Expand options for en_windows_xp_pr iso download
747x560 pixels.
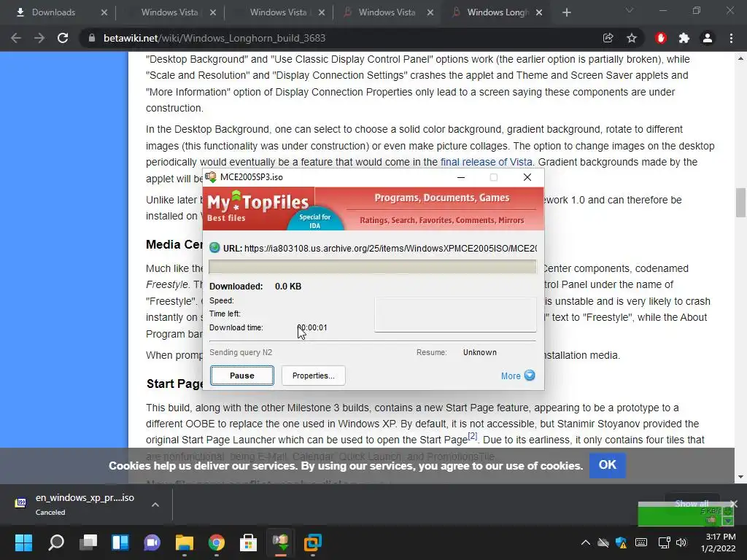click(155, 505)
